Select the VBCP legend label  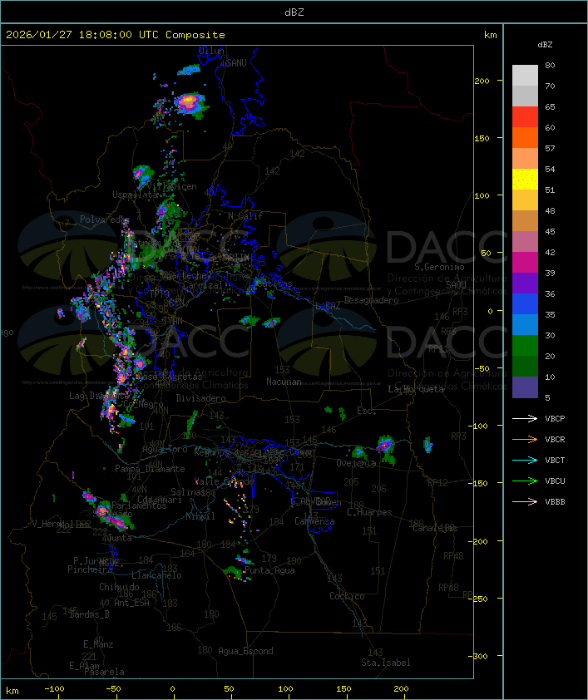[555, 418]
